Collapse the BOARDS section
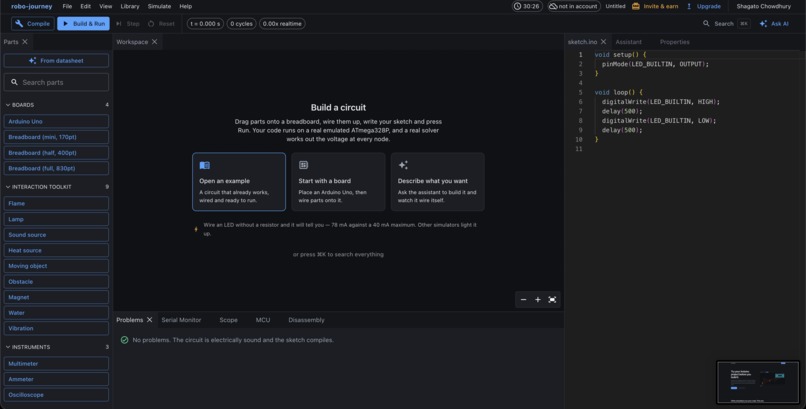Screen dimensions: 806x409 coord(57,105)
